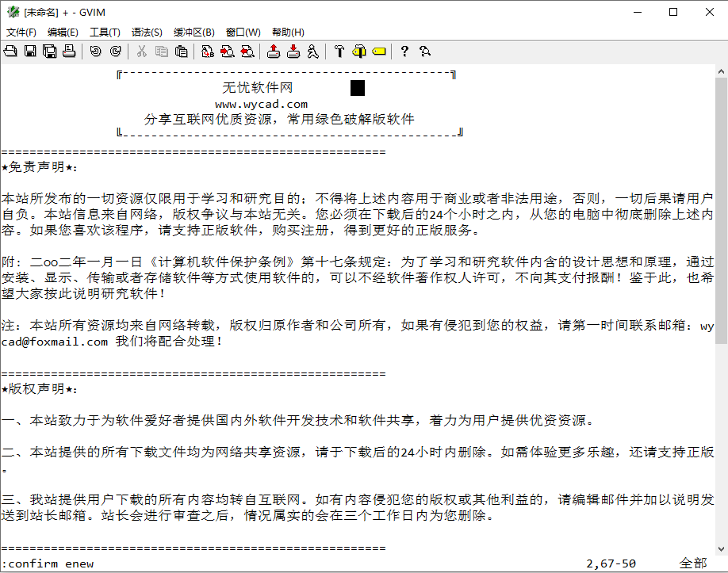Open the 缓冲区(B) menu
728x573 pixels.
pyautogui.click(x=193, y=32)
